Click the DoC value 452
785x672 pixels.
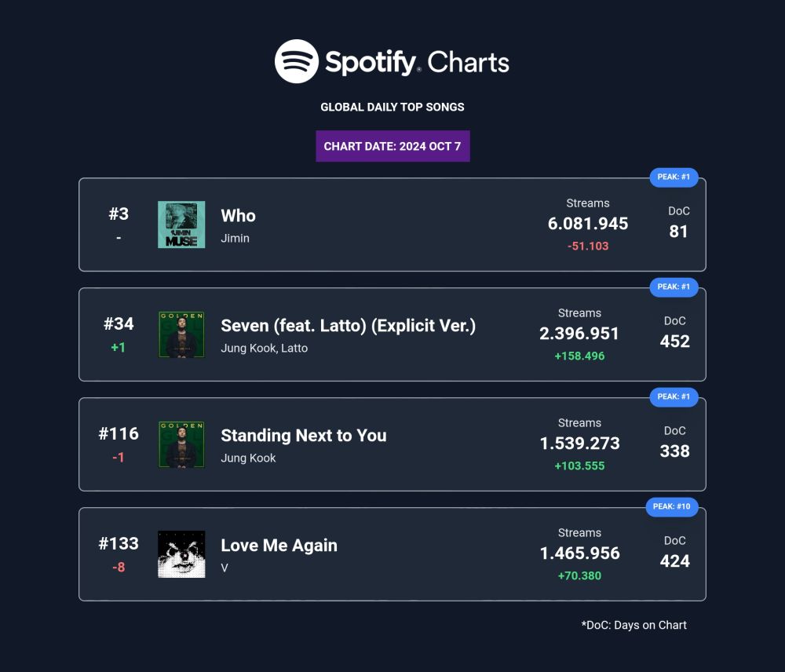(x=675, y=341)
